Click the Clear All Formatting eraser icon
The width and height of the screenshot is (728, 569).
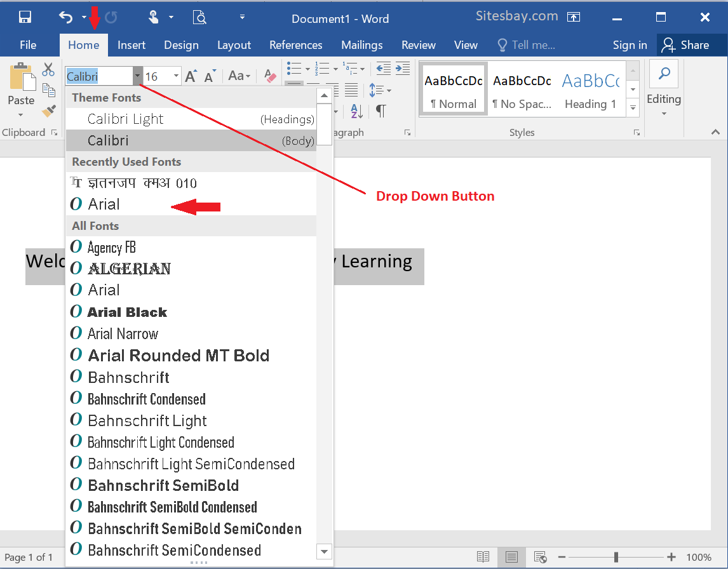point(270,76)
